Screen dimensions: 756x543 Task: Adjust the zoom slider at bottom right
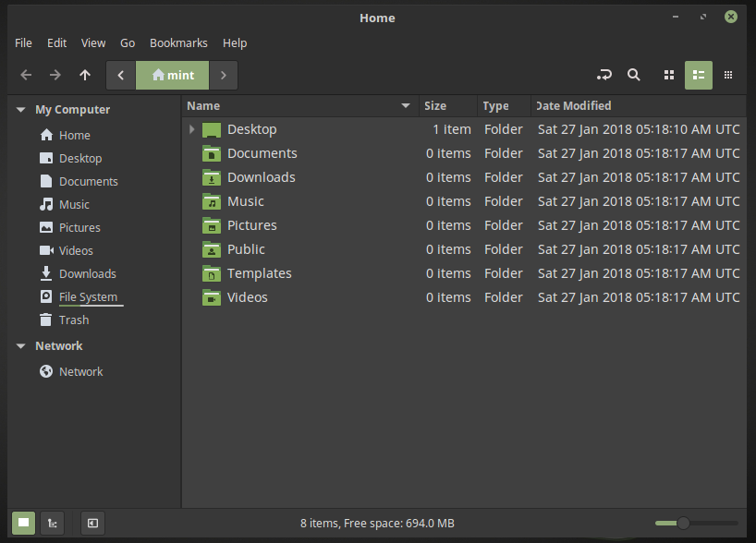[x=685, y=522]
